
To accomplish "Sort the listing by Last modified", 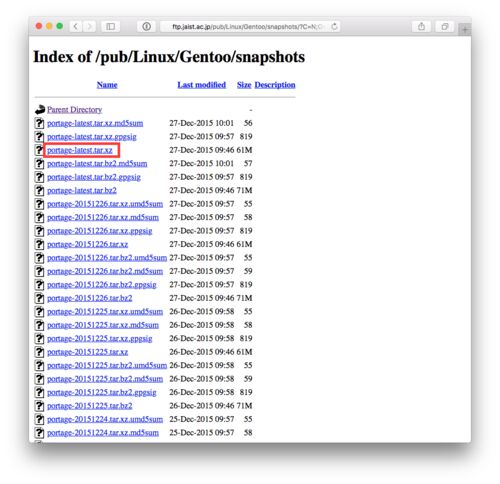I will coord(202,85).
